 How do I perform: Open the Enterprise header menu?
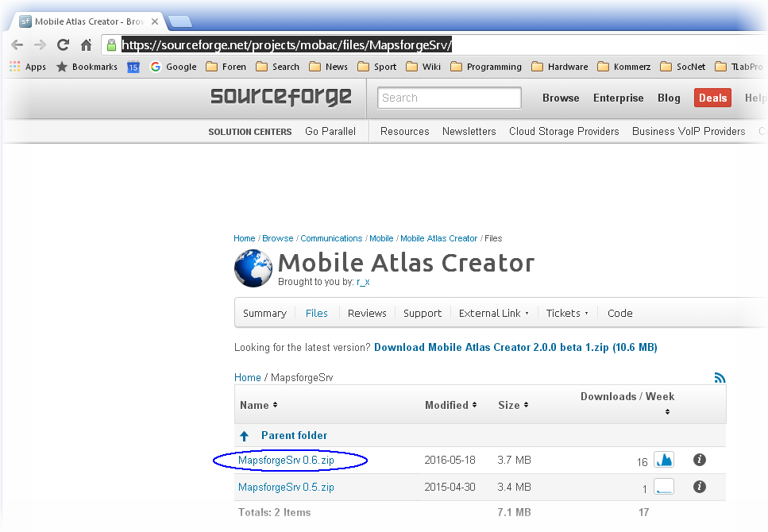618,98
